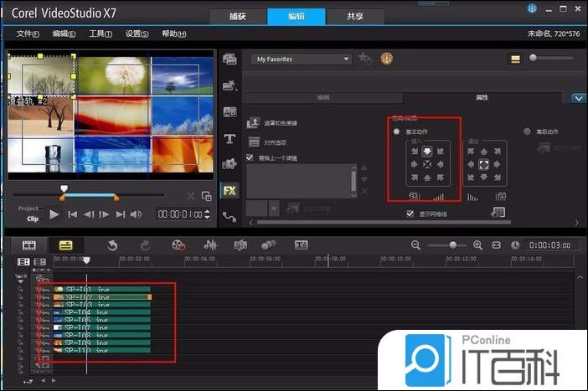Click the Mask and Chroma Key icon

point(254,122)
